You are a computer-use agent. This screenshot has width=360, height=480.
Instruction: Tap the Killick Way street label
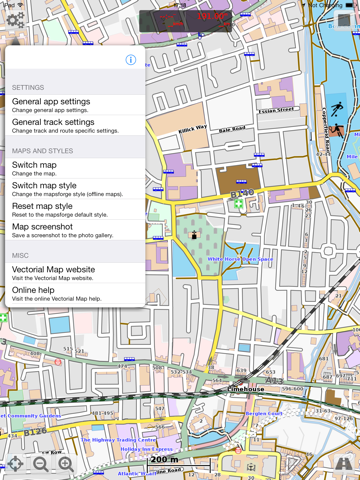tap(193, 129)
